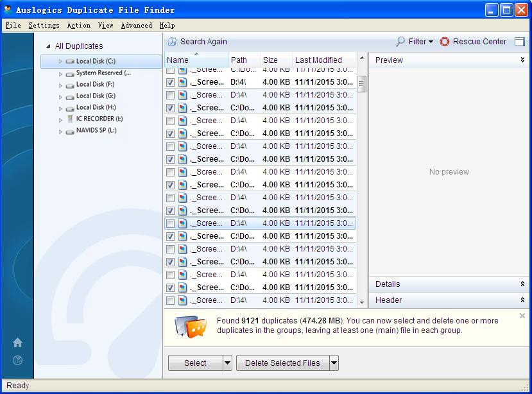This screenshot has height=394, width=532.
Task: Click the Details panel title
Action: click(x=388, y=284)
